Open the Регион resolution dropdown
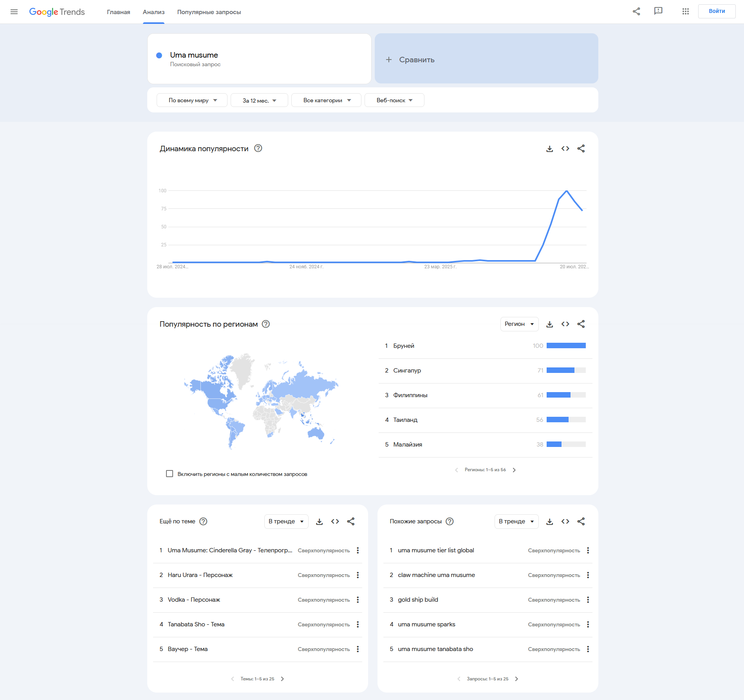Viewport: 744px width, 700px height. (519, 324)
